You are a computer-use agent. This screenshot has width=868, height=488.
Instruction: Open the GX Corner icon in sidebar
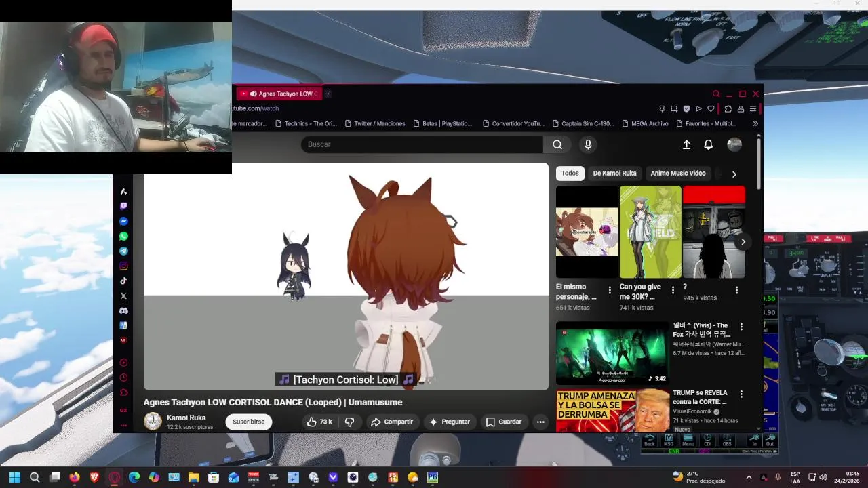[x=123, y=410]
